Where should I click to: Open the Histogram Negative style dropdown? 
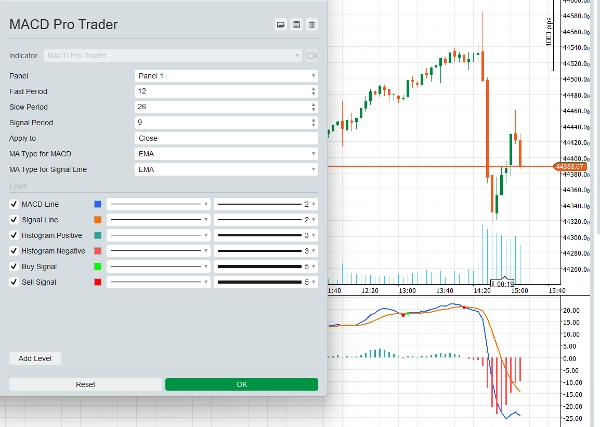pos(158,251)
